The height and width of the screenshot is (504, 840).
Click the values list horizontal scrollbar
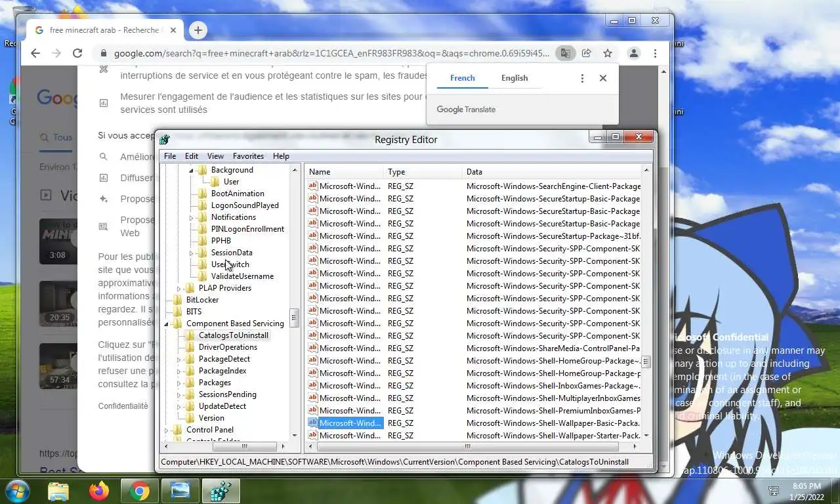coord(467,446)
